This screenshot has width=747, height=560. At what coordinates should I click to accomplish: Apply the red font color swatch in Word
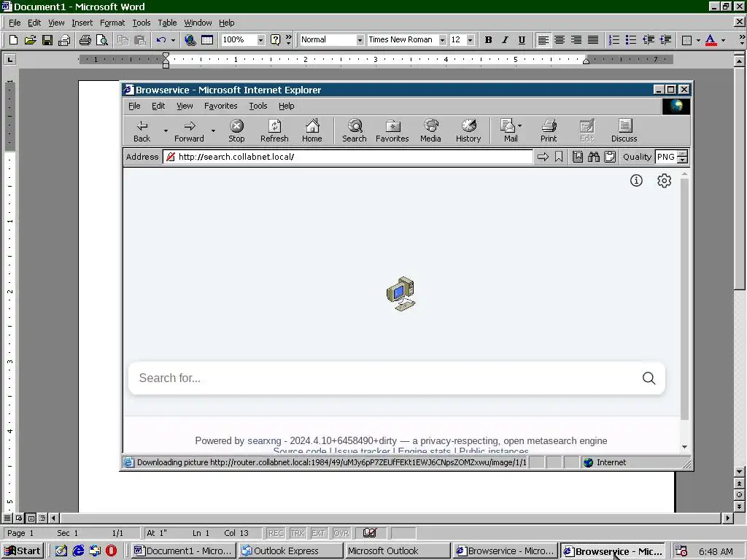point(711,40)
